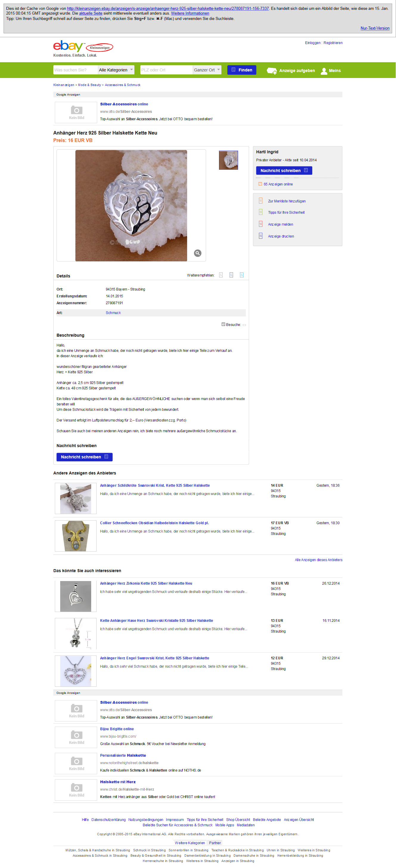Click the Anzeige drucken printer icon
396x868 pixels.
tap(260, 236)
